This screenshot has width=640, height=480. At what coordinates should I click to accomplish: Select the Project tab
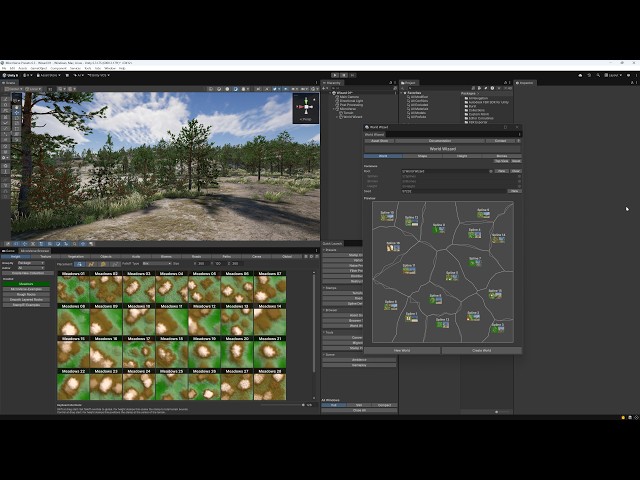[x=408, y=83]
